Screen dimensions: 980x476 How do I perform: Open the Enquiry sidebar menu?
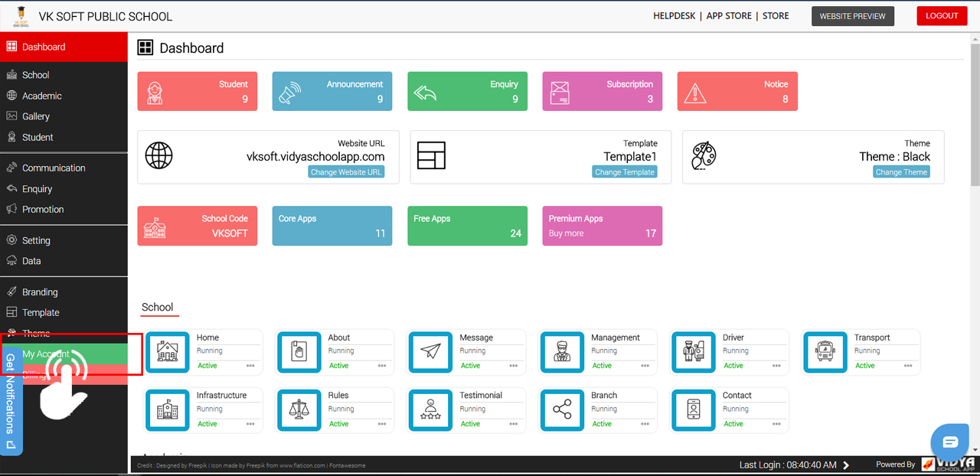click(x=64, y=188)
